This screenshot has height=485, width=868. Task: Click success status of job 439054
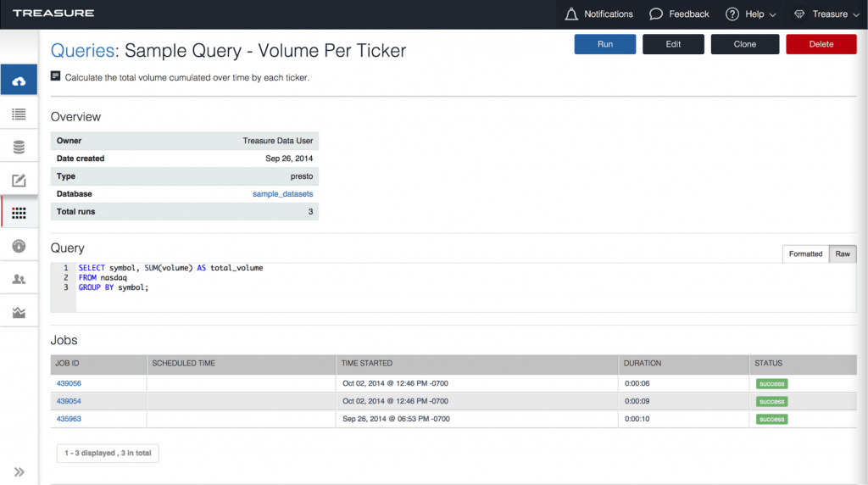[771, 401]
